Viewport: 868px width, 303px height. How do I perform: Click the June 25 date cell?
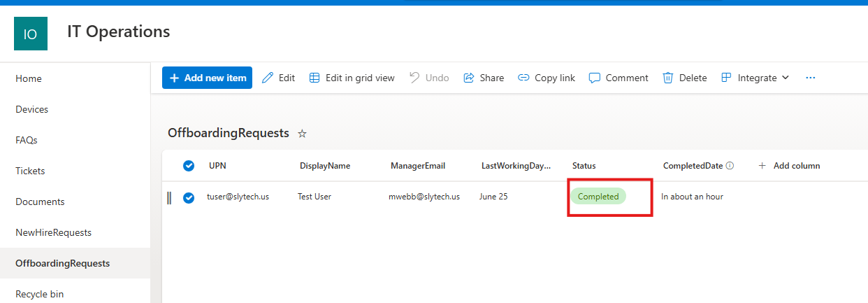[x=493, y=197]
